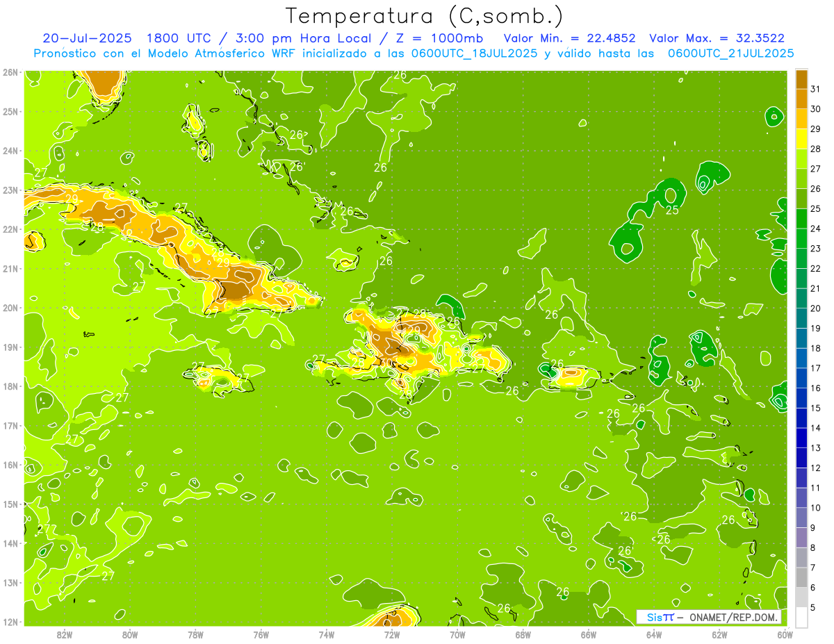The height and width of the screenshot is (644, 834).
Task: Click the "70W" longitude axis label
Action: pyautogui.click(x=457, y=634)
